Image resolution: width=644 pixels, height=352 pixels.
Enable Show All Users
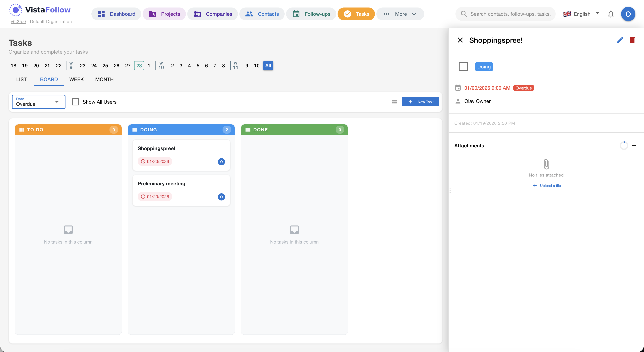pyautogui.click(x=75, y=102)
